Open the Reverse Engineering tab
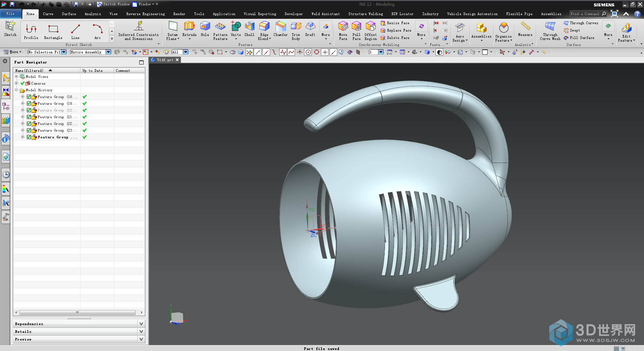Screen dimensions: 644x351 coord(145,14)
